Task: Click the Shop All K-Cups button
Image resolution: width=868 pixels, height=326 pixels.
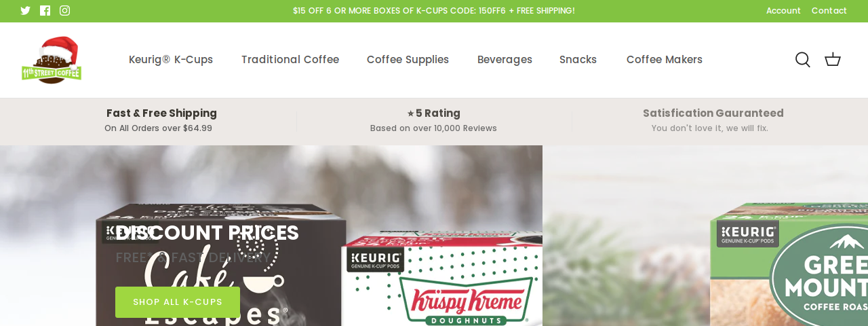Action: pyautogui.click(x=178, y=302)
